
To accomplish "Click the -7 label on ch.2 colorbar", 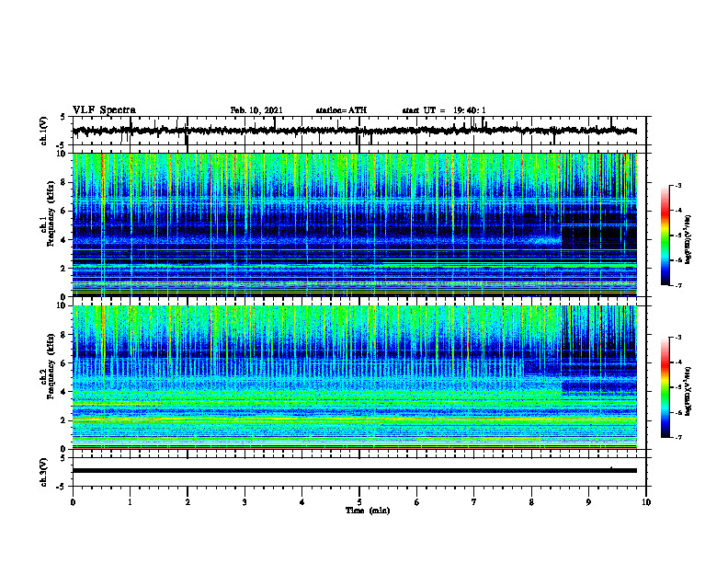I will click(x=677, y=438).
